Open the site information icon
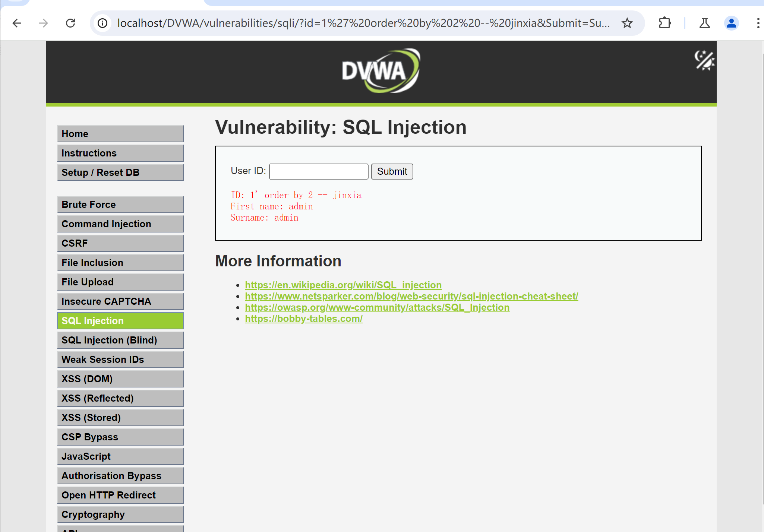This screenshot has width=764, height=532. (102, 23)
